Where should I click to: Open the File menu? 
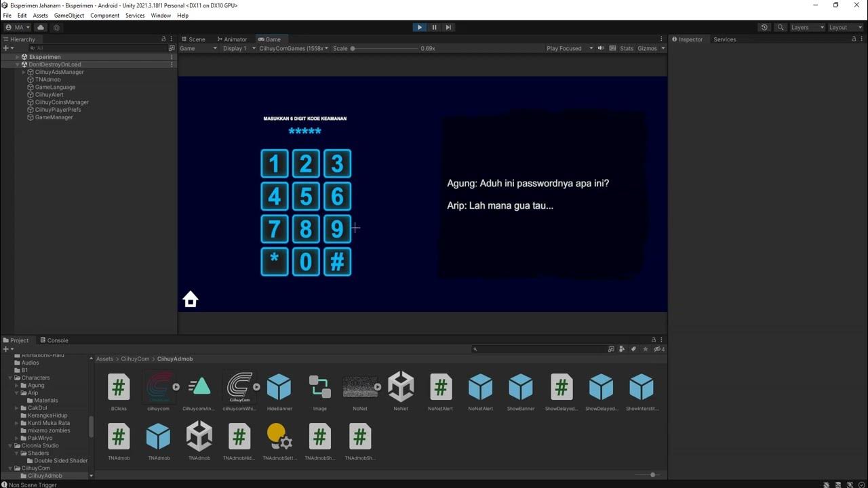tap(7, 15)
